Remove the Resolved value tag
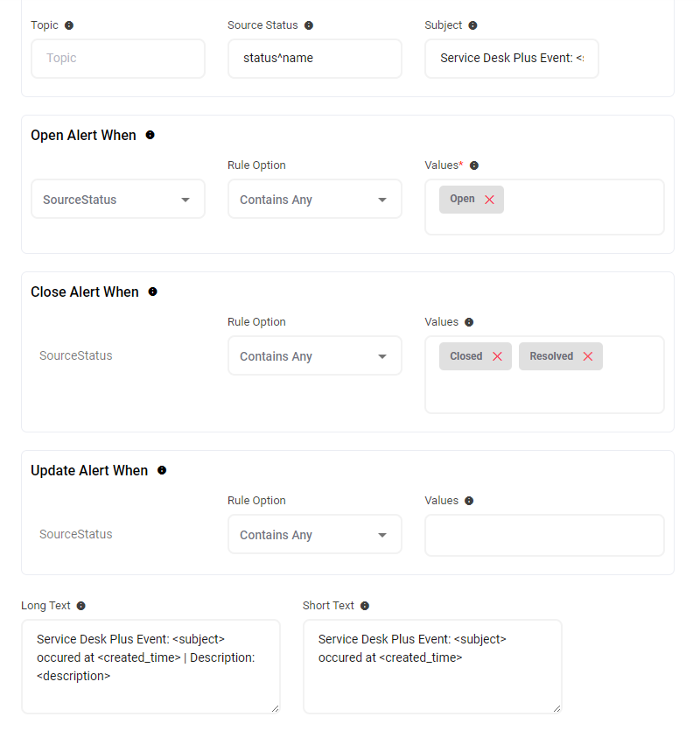Image resolution: width=700 pixels, height=731 pixels. [588, 356]
